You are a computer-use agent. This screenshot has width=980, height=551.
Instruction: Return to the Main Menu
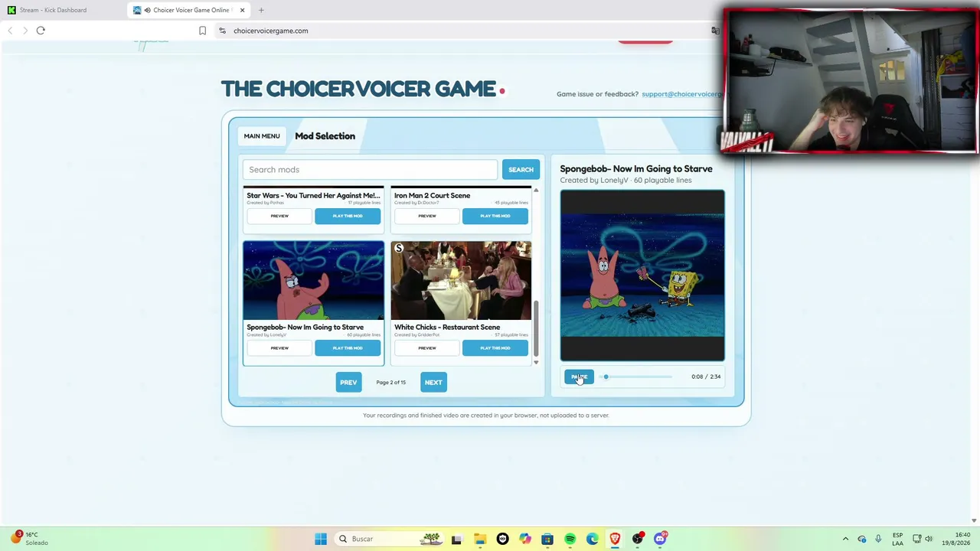pyautogui.click(x=262, y=136)
